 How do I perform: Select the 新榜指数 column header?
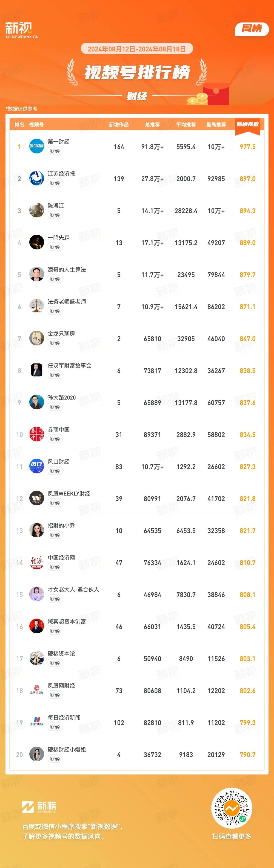point(247,125)
